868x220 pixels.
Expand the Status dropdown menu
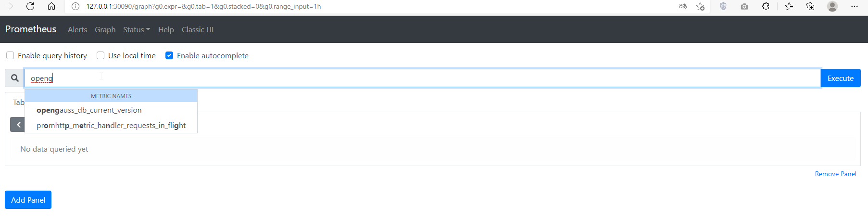[136, 29]
